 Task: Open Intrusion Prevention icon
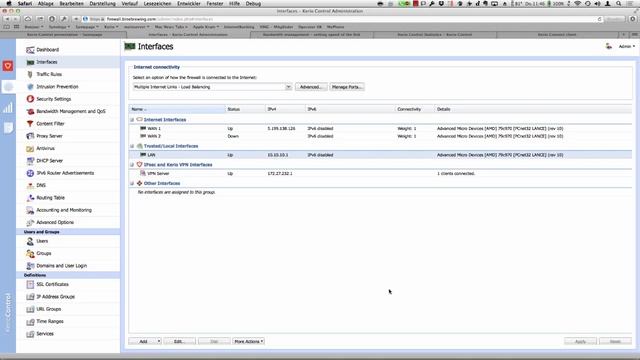pyautogui.click(x=30, y=87)
